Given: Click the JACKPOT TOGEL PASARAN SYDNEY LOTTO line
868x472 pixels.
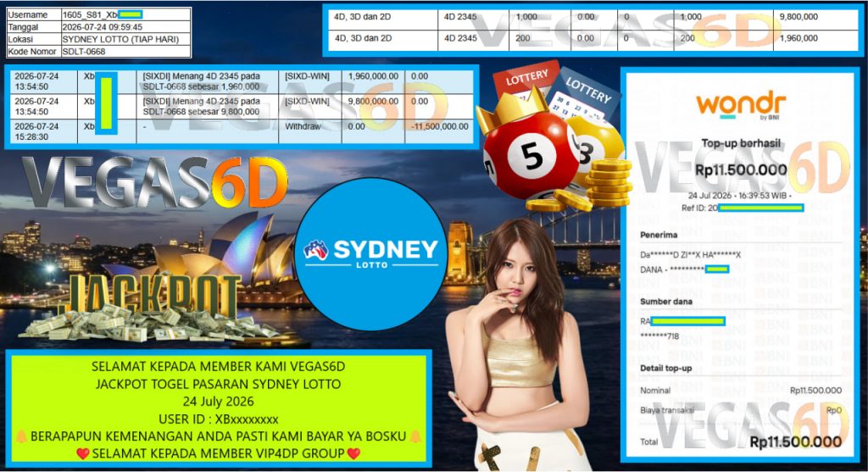Looking at the screenshot, I should coord(218,384).
